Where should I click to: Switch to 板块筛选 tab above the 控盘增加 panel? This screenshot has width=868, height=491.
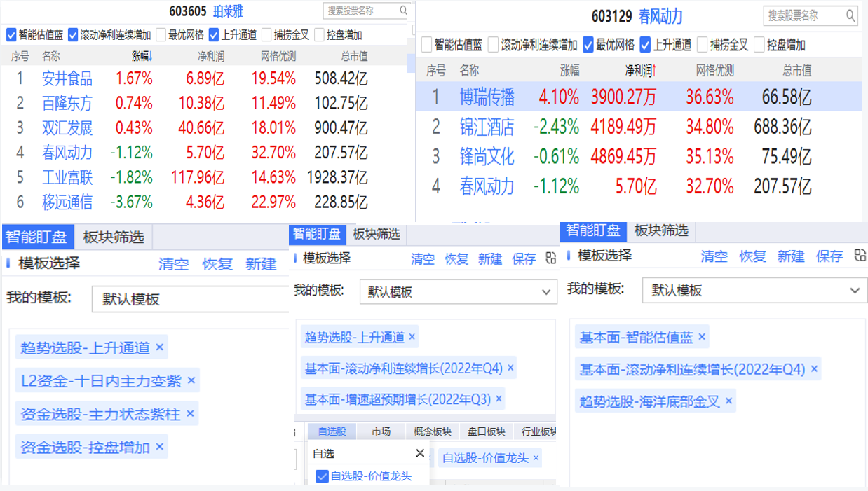[x=113, y=237]
